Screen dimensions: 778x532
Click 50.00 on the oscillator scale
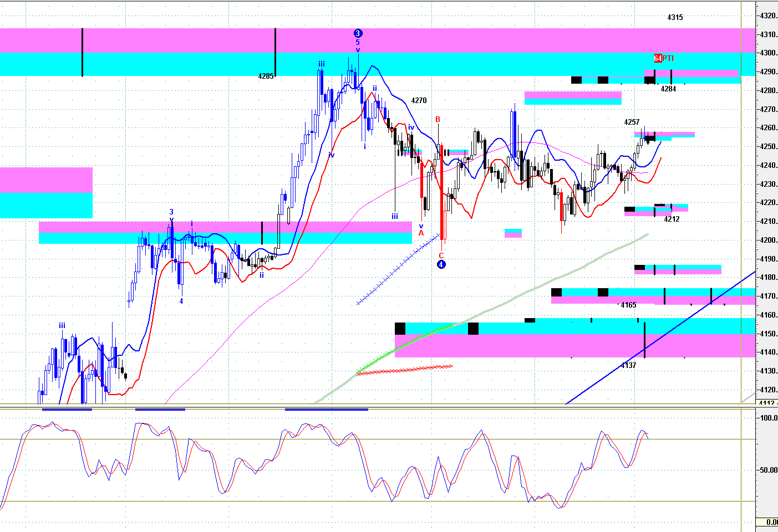tap(769, 470)
